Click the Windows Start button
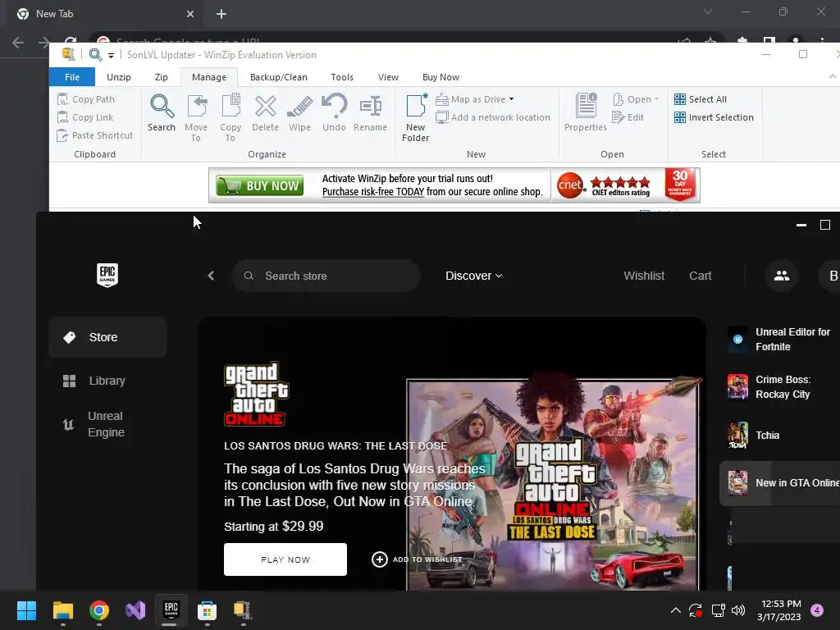 pyautogui.click(x=26, y=610)
